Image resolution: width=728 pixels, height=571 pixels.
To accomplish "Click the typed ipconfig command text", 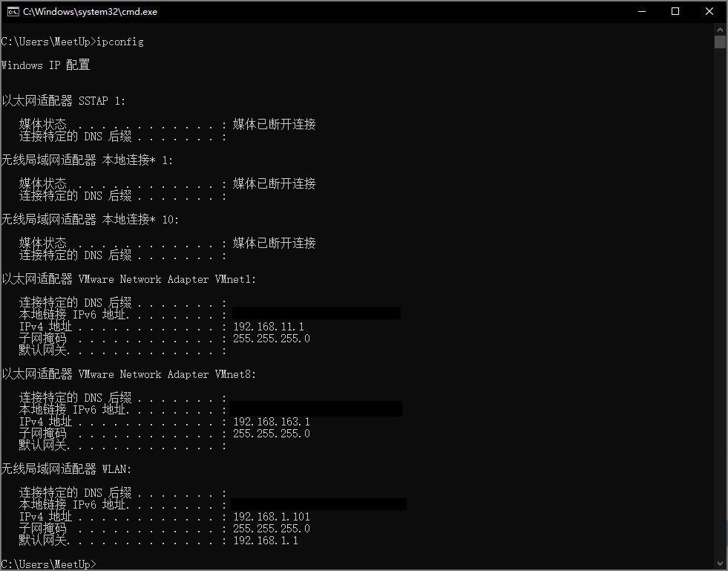I will pyautogui.click(x=120, y=42).
